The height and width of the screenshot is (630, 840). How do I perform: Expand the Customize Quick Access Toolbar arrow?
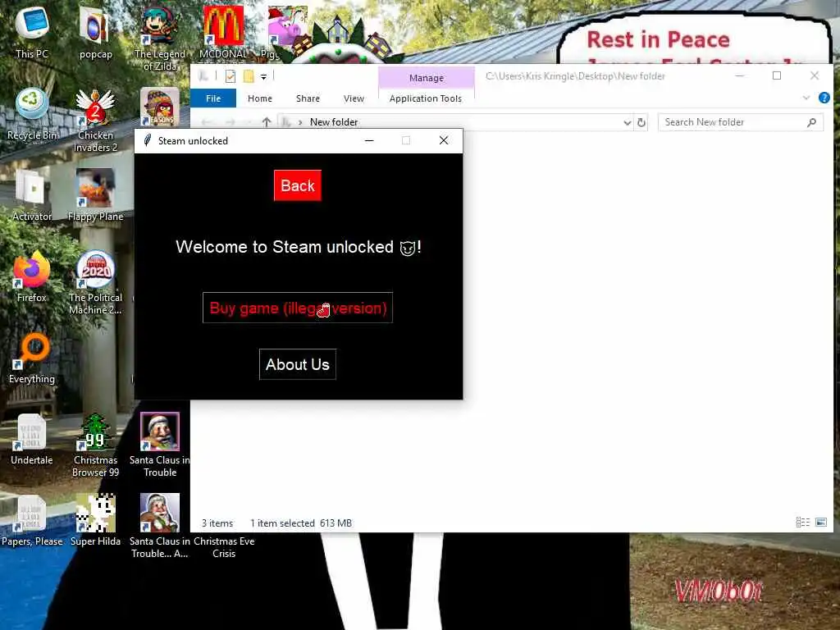tap(263, 77)
